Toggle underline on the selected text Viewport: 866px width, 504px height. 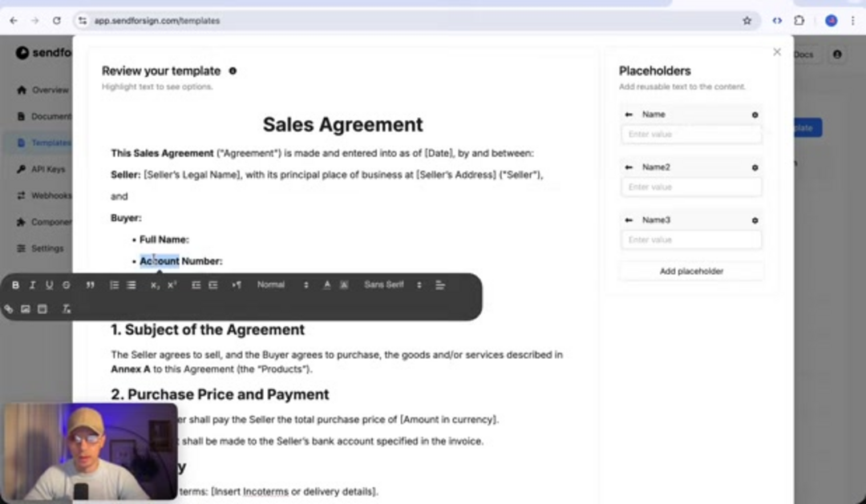(x=49, y=284)
